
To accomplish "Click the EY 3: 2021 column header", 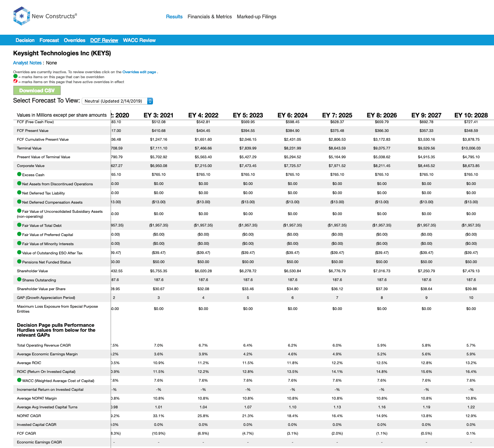I will (x=159, y=115).
